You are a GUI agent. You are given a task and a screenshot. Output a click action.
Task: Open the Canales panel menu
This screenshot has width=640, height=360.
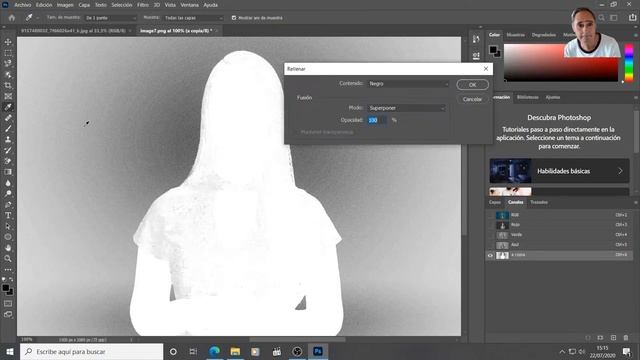coord(636,202)
